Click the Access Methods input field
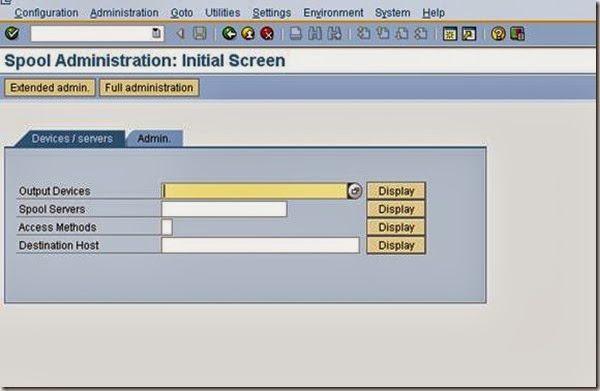The image size is (600, 391). [x=167, y=227]
